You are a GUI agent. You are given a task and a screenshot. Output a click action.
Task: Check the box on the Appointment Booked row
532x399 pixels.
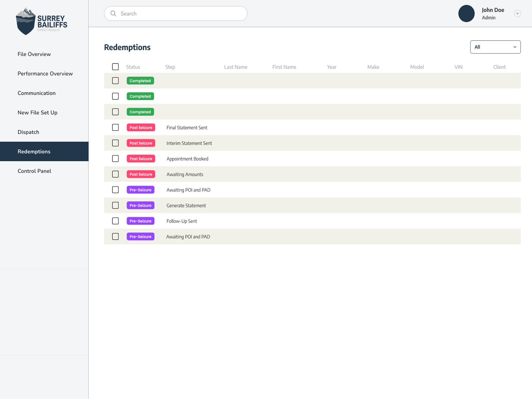[115, 158]
